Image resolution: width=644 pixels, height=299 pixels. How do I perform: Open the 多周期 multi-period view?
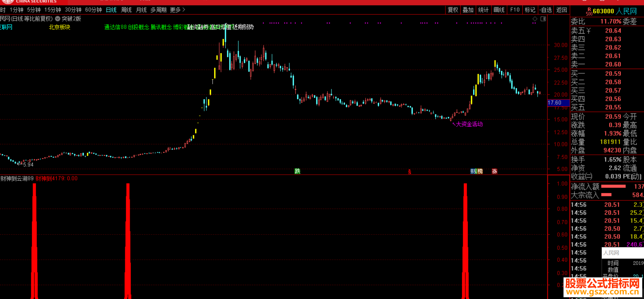(159, 10)
